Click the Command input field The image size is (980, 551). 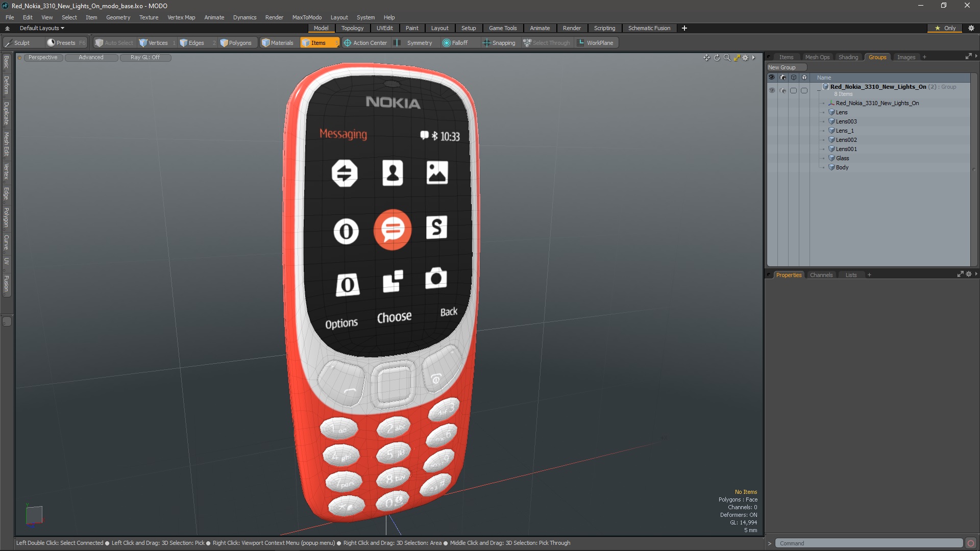(x=869, y=543)
